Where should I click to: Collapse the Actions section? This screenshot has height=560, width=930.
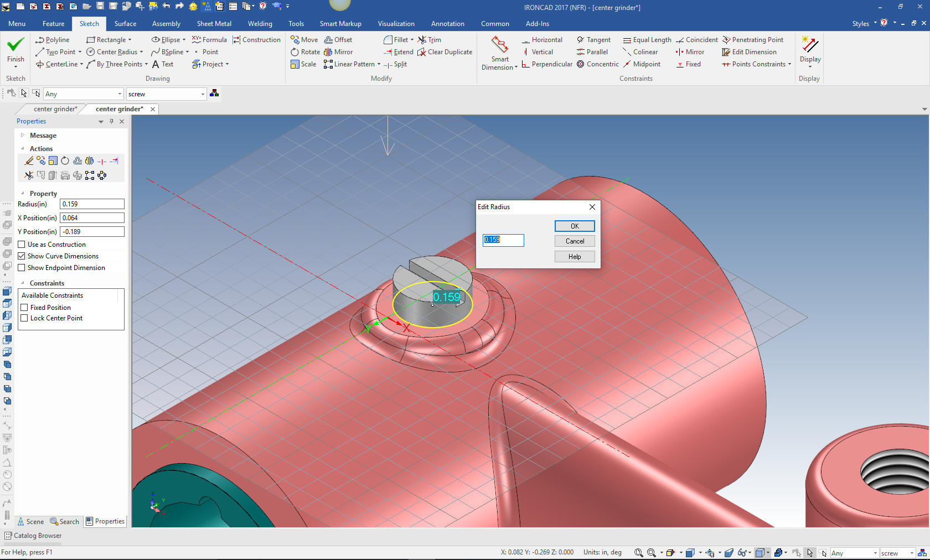coord(23,148)
